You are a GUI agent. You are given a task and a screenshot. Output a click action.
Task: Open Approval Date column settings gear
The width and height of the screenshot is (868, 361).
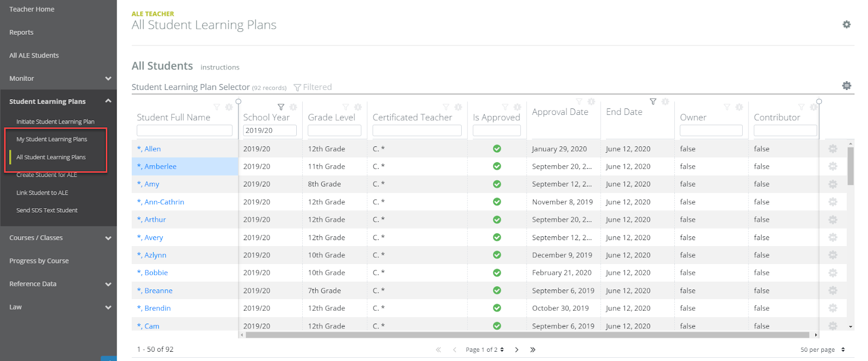591,102
